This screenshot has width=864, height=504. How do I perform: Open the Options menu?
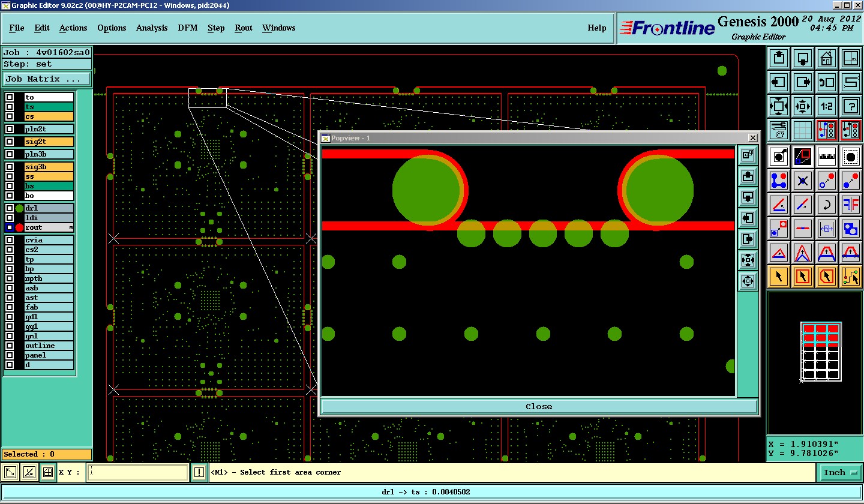112,28
